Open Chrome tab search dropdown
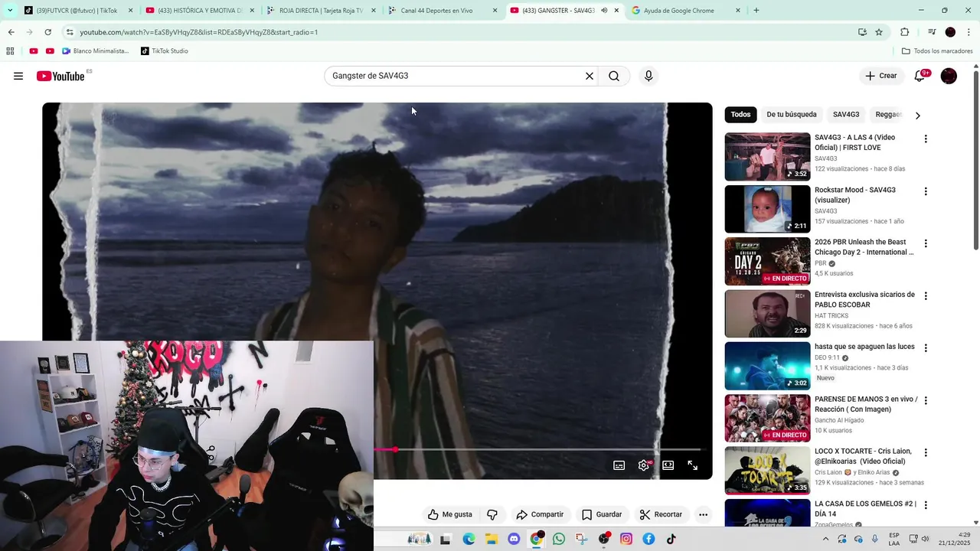This screenshot has height=551, width=980. [x=10, y=11]
